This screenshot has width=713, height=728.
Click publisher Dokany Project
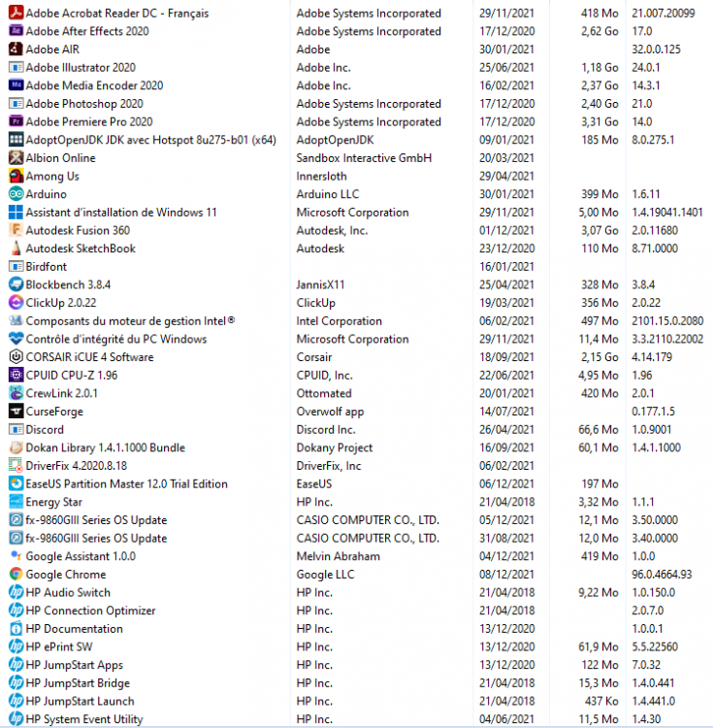tap(335, 447)
